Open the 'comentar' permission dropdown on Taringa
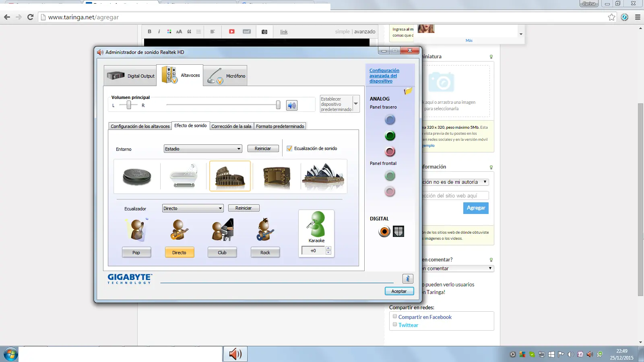The image size is (644, 362). click(x=458, y=268)
